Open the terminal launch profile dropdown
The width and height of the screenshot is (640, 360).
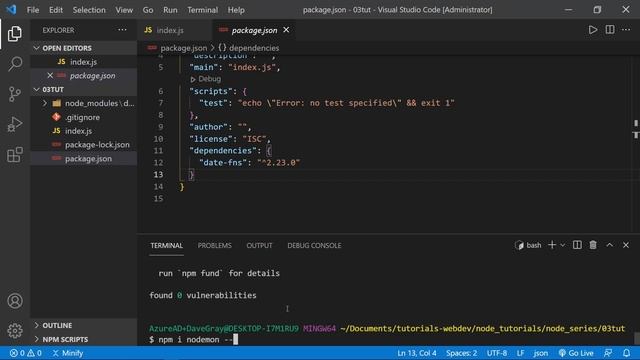click(x=562, y=245)
